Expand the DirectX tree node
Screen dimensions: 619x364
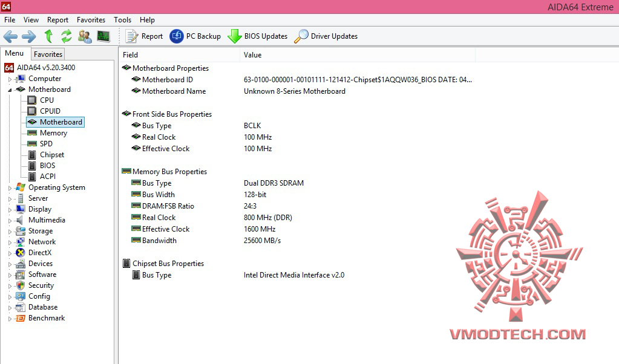[10, 253]
